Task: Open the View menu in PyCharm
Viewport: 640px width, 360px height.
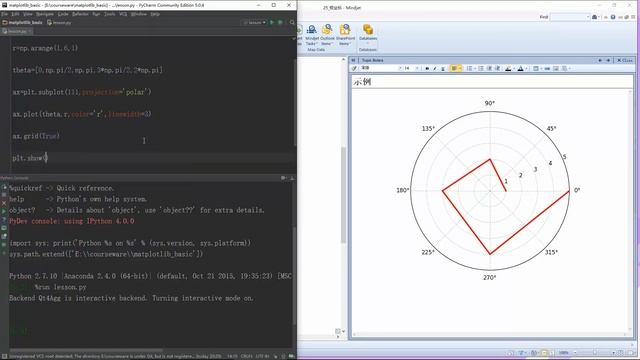Action: click(x=27, y=14)
